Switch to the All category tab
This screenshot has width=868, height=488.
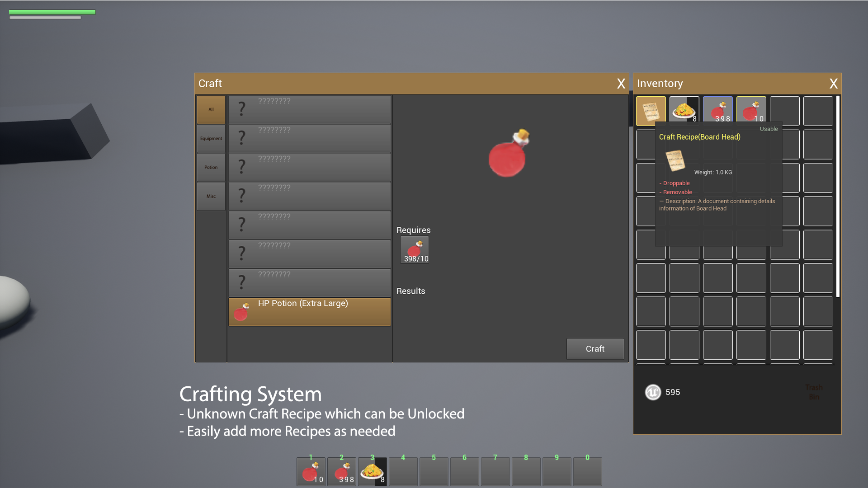click(x=211, y=109)
